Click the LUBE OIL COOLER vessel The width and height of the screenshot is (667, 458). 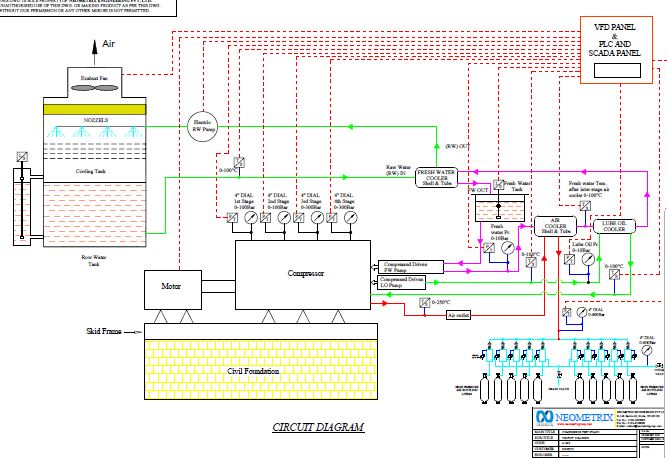click(614, 226)
